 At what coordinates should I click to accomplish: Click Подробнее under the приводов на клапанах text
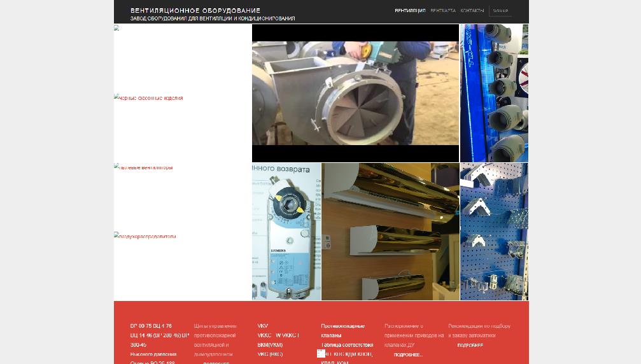click(x=408, y=354)
